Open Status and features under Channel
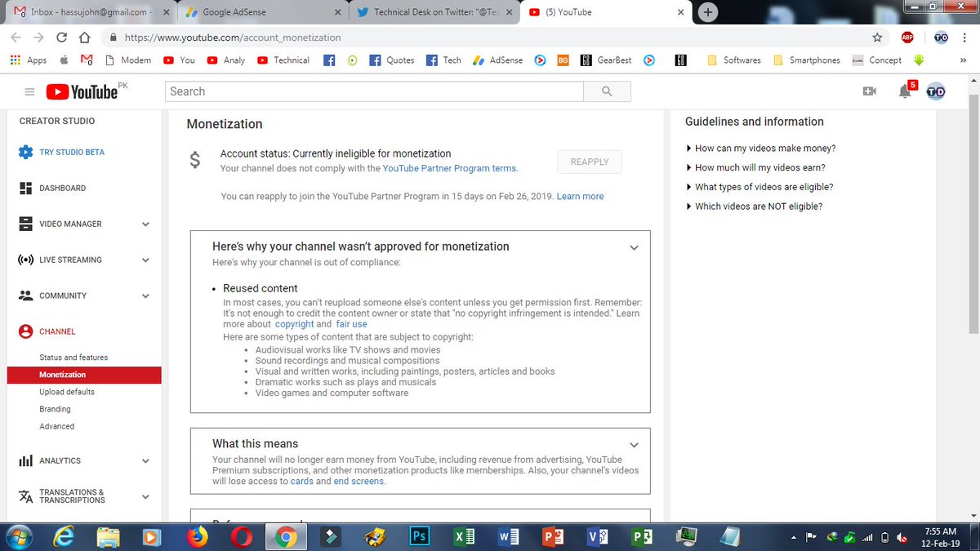The width and height of the screenshot is (980, 551). (73, 358)
